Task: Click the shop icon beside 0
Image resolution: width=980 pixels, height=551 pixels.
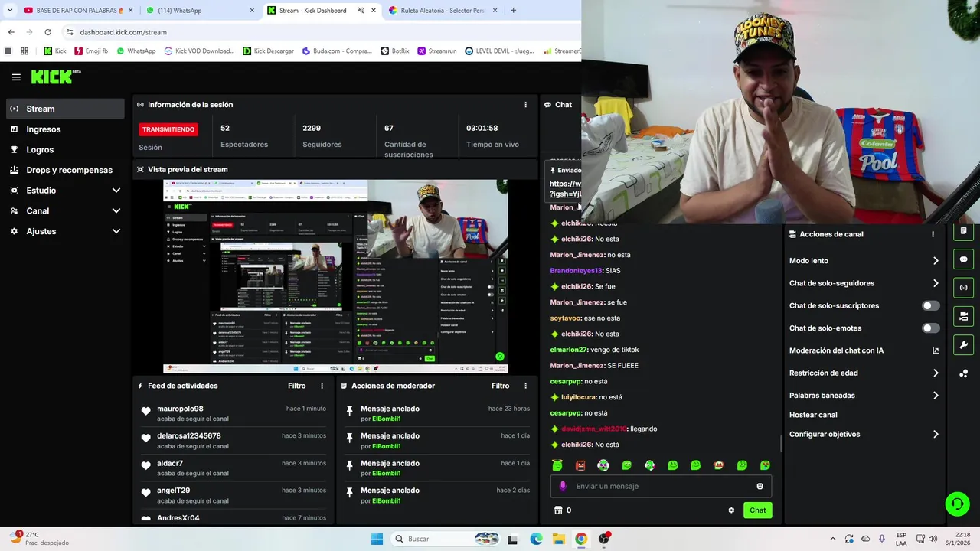Action: coord(558,510)
